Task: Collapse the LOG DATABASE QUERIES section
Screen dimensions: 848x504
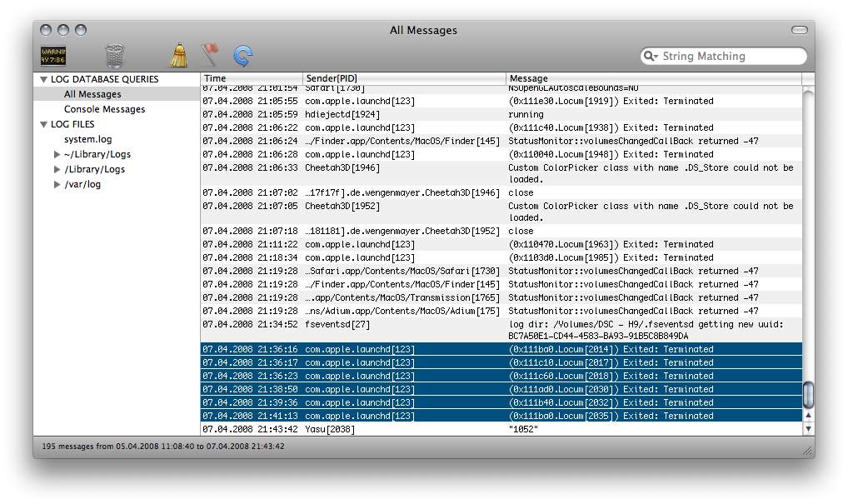Action: coord(43,79)
